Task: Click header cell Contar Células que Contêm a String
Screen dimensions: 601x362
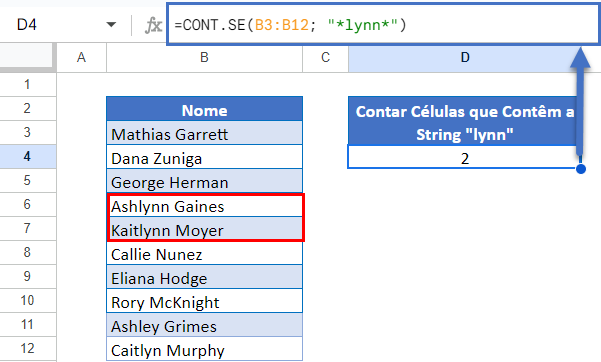Action: click(465, 121)
